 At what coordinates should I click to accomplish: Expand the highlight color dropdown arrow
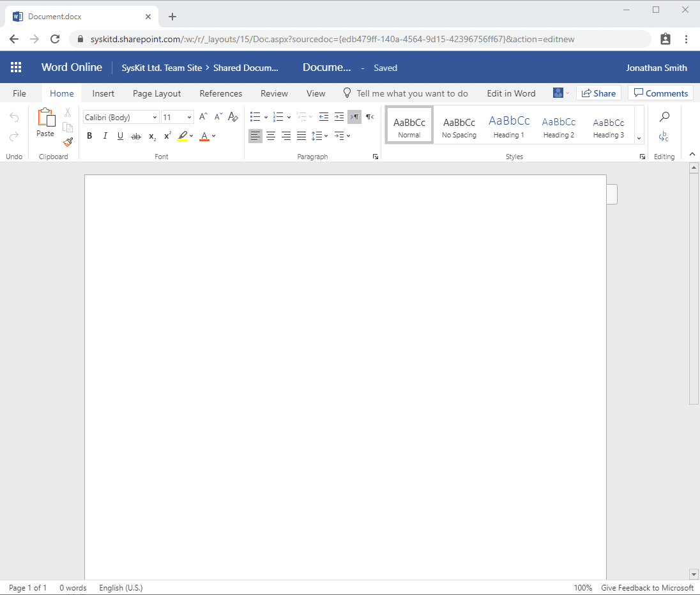click(x=192, y=135)
